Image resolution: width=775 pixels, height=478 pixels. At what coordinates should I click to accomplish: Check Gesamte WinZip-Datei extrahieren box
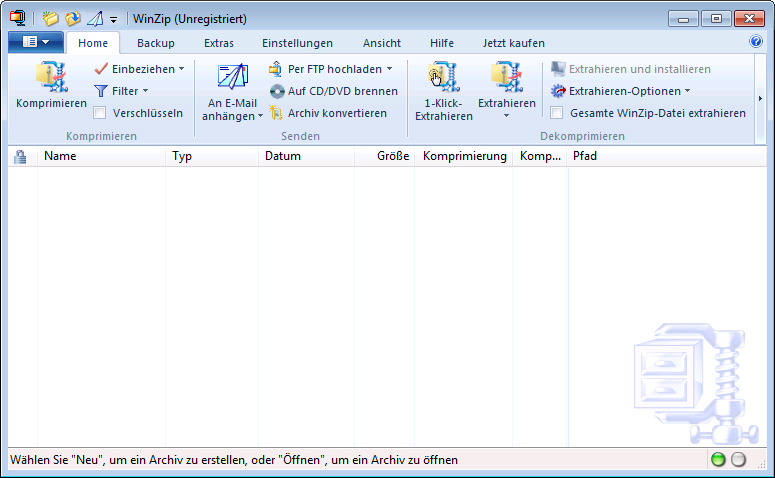pyautogui.click(x=557, y=113)
